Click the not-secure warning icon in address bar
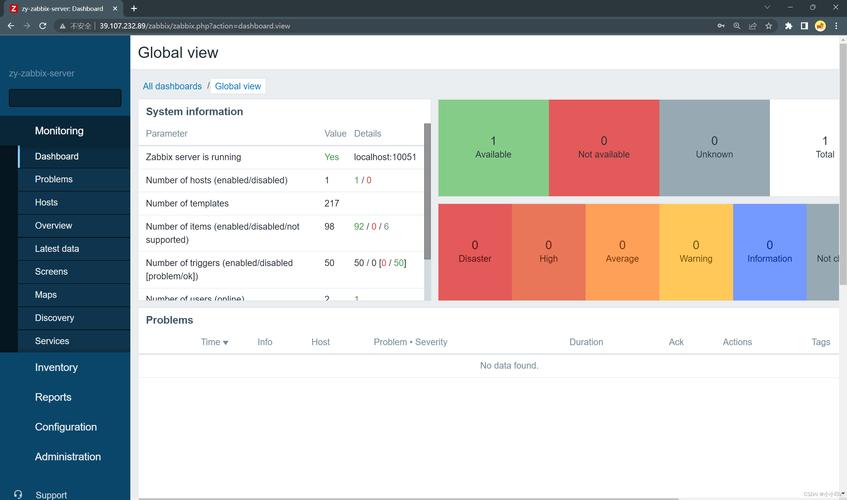The height and width of the screenshot is (500, 847). click(x=63, y=26)
